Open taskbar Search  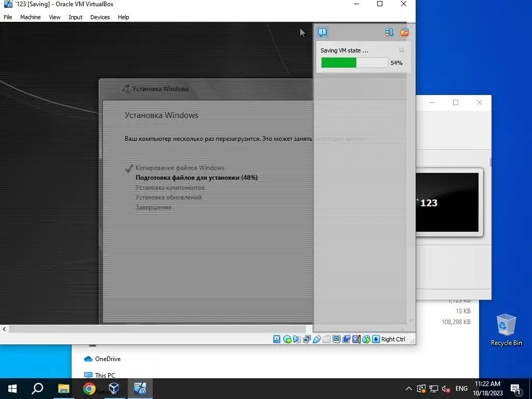(x=37, y=389)
